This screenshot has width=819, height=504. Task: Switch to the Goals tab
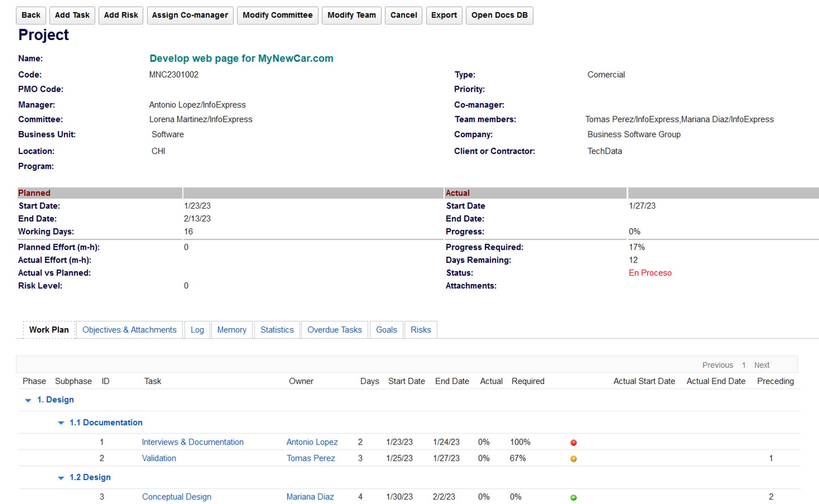pos(387,330)
